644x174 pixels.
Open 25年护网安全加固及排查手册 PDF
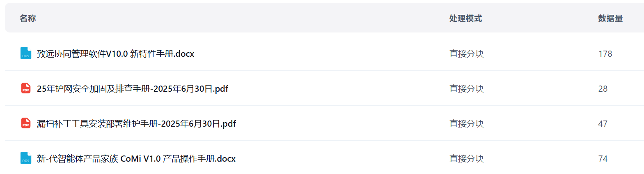[132, 89]
